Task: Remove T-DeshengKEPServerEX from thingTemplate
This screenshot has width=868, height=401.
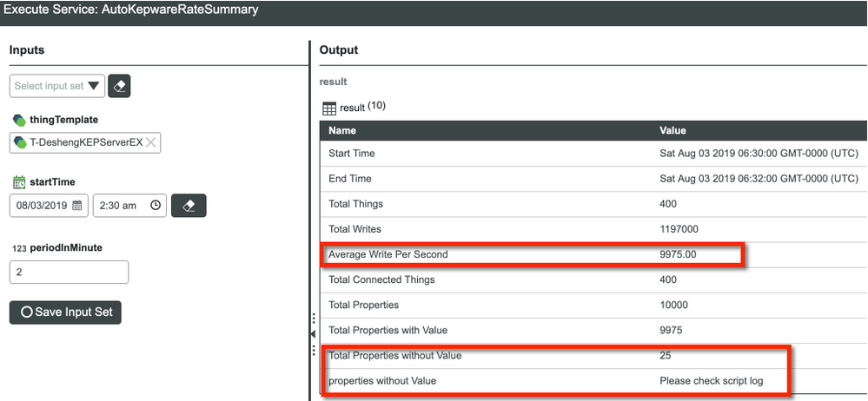Action: click(150, 142)
